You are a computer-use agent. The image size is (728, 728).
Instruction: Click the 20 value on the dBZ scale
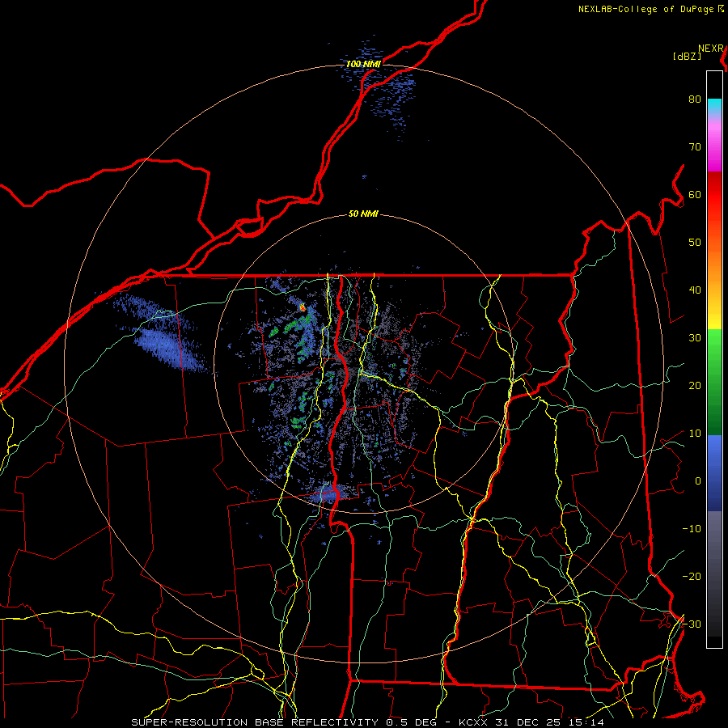(695, 386)
